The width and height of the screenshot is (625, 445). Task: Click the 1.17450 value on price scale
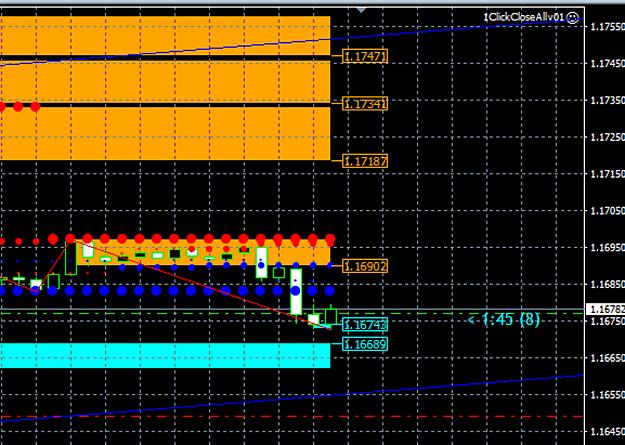click(607, 63)
